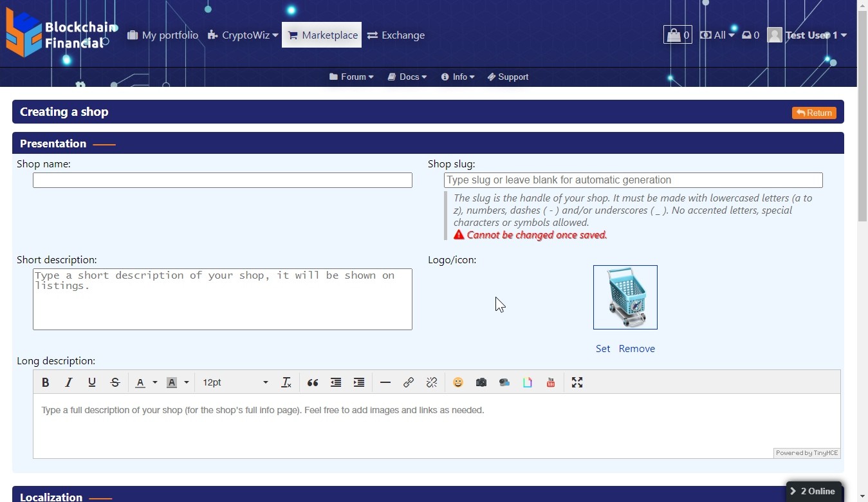Insert a horizontal line

pyautogui.click(x=385, y=382)
